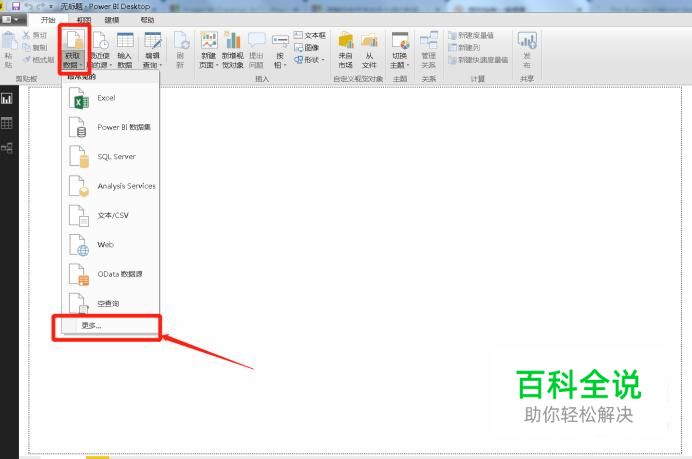This screenshot has height=459, width=692.
Task: Click 更多... at the bottom of menu
Action: (110, 326)
